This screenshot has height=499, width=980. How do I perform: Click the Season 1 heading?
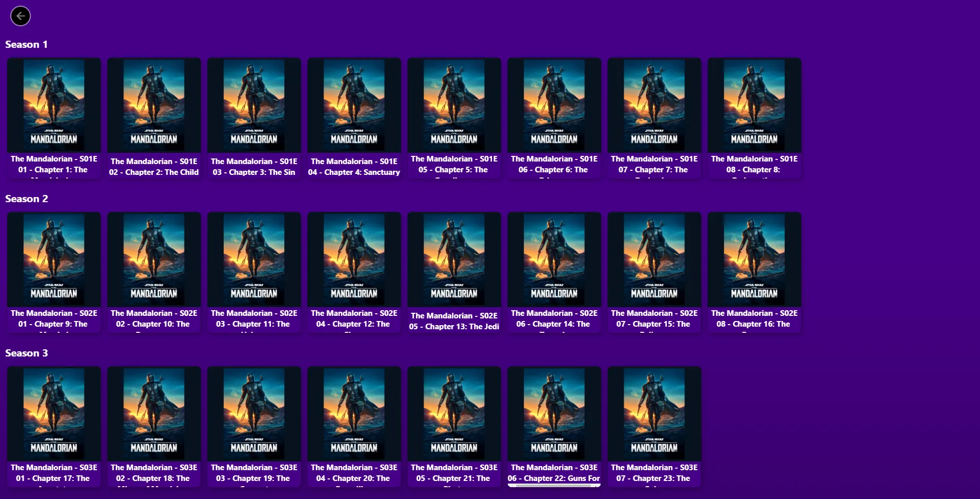click(x=26, y=44)
